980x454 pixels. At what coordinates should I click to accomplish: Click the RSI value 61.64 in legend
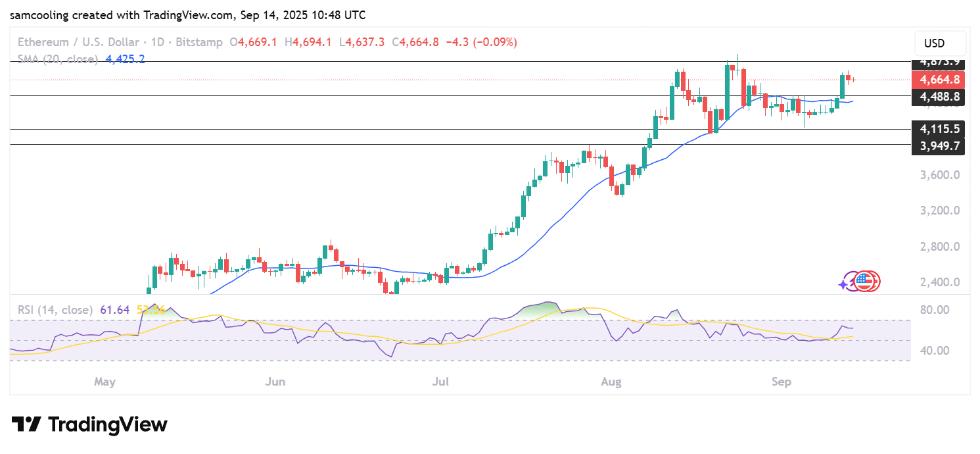[x=112, y=309]
